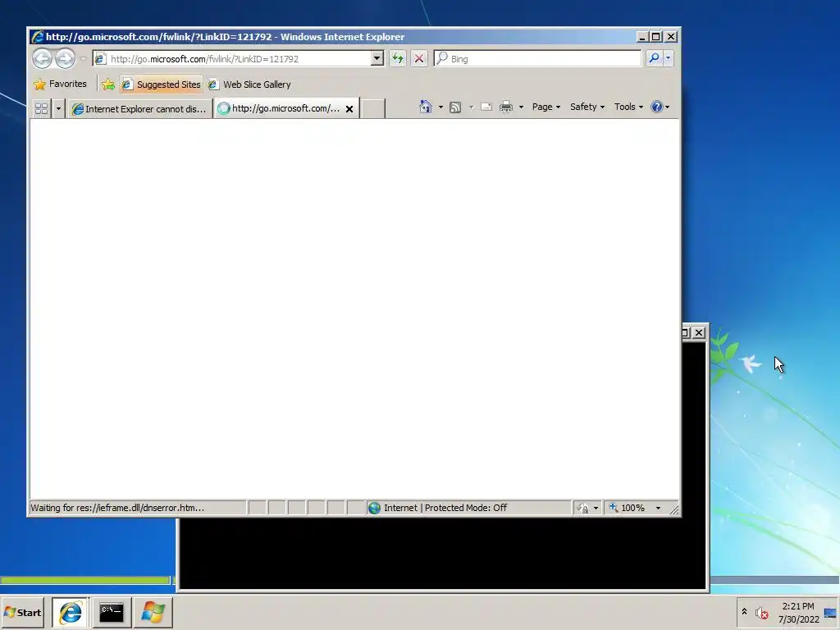The image size is (840, 630).
Task: Open the Safety menu
Action: [587, 107]
